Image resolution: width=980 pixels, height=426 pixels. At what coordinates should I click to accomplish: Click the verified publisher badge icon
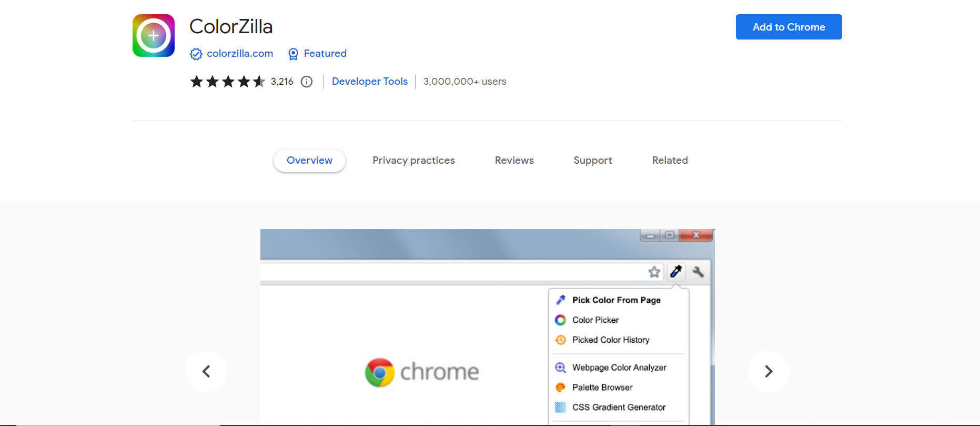pos(196,54)
